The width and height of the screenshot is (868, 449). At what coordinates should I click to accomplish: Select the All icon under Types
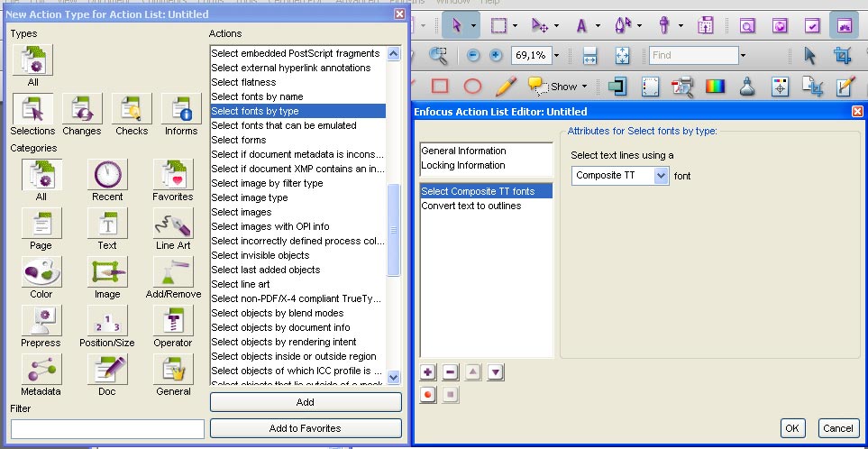pyautogui.click(x=32, y=60)
